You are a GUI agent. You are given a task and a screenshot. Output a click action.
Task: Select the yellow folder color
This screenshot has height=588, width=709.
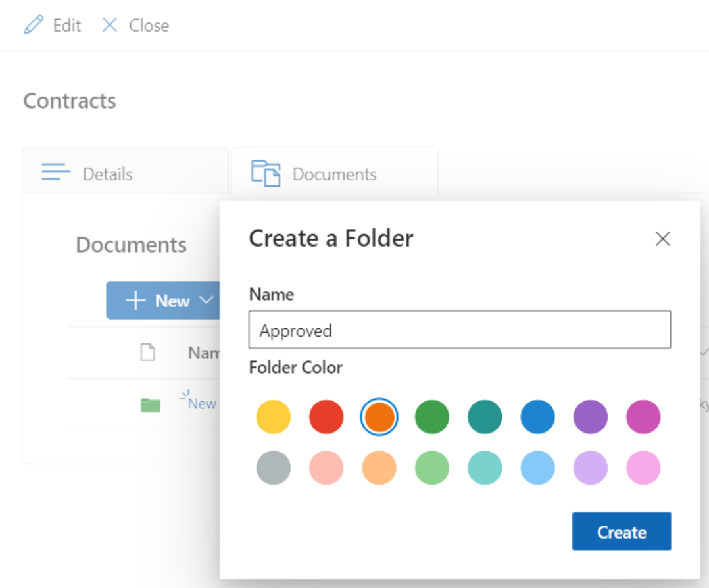[x=274, y=417]
